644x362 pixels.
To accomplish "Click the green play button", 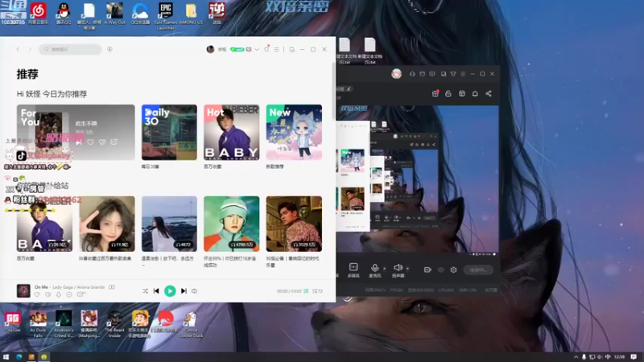I will (x=170, y=291).
